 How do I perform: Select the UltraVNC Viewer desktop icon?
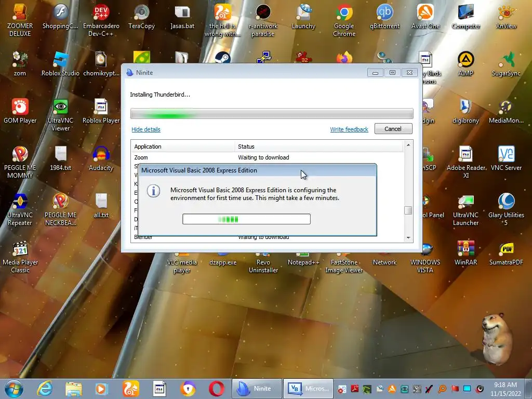point(60,115)
